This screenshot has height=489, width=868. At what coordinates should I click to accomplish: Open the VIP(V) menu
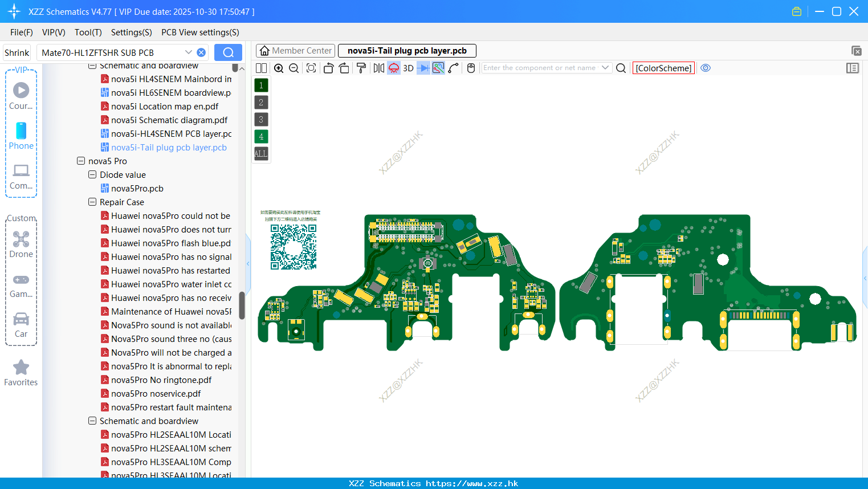click(x=54, y=32)
